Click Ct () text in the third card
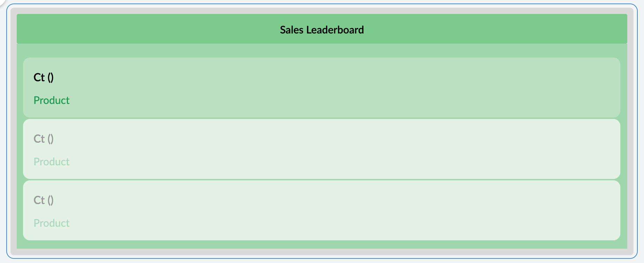The width and height of the screenshot is (644, 263). pos(44,200)
